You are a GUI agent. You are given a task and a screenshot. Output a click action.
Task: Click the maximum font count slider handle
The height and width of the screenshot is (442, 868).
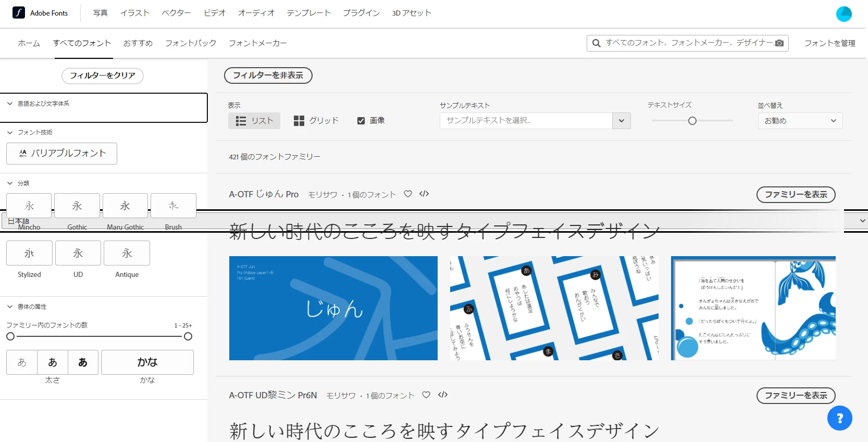point(188,336)
